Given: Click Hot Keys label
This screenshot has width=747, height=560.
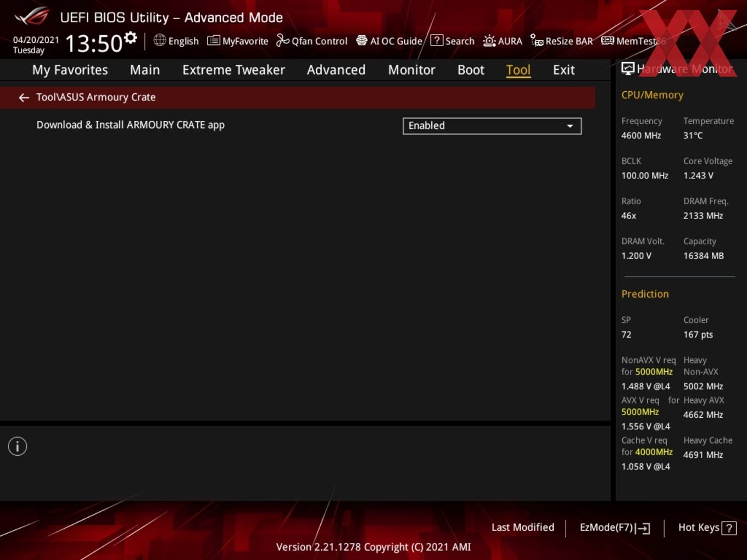Looking at the screenshot, I should 699,528.
